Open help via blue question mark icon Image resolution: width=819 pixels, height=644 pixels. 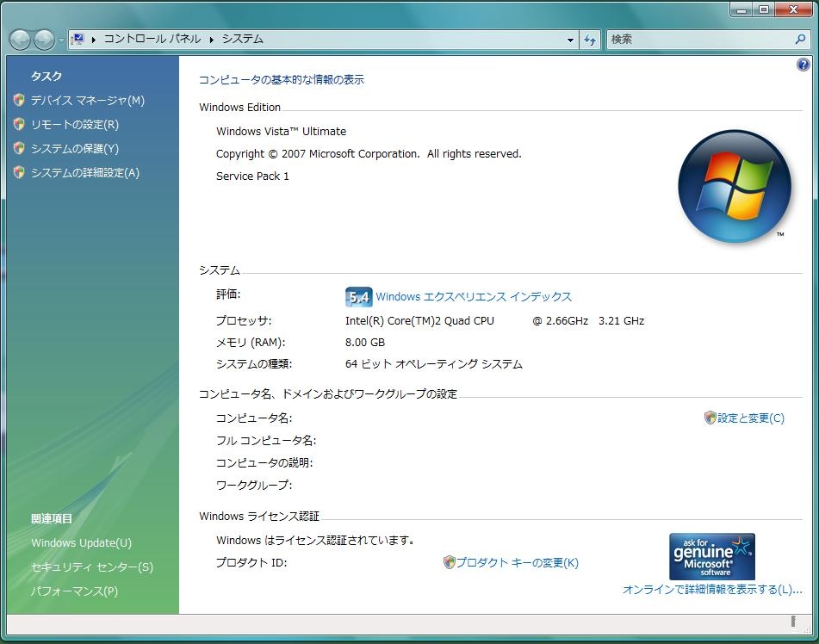coord(803,65)
